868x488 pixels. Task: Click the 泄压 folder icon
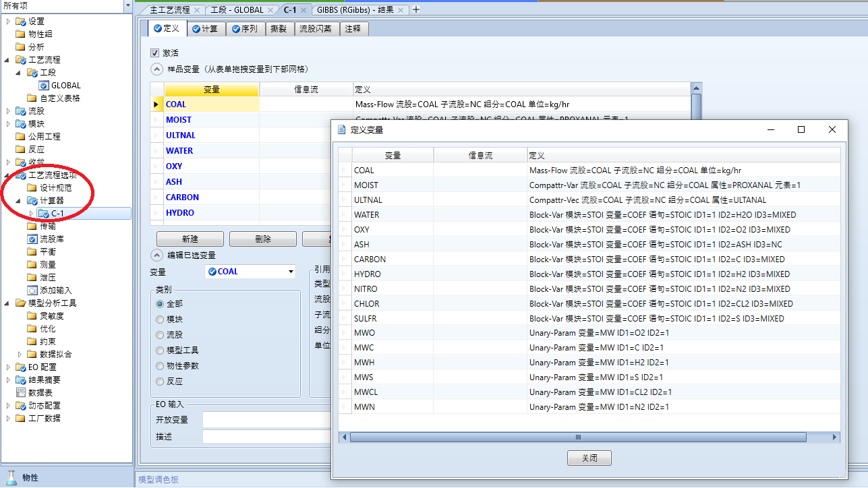(x=32, y=278)
